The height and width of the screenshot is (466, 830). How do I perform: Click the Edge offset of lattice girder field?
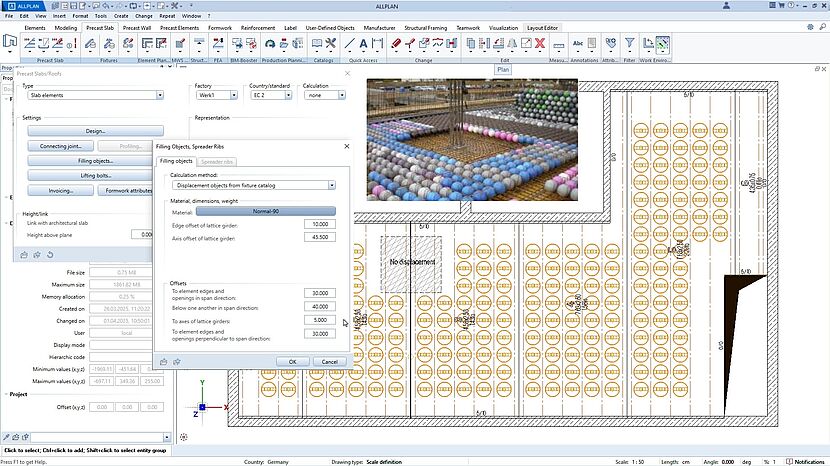(320, 224)
